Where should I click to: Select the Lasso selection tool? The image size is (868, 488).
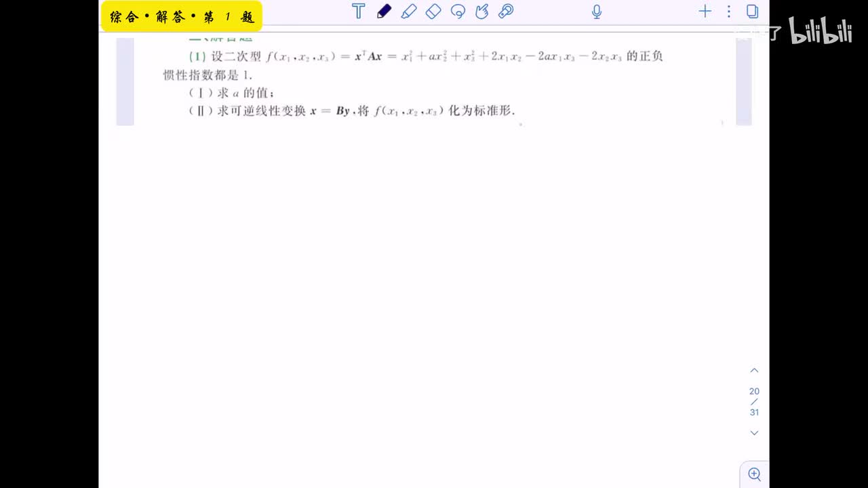click(x=458, y=11)
